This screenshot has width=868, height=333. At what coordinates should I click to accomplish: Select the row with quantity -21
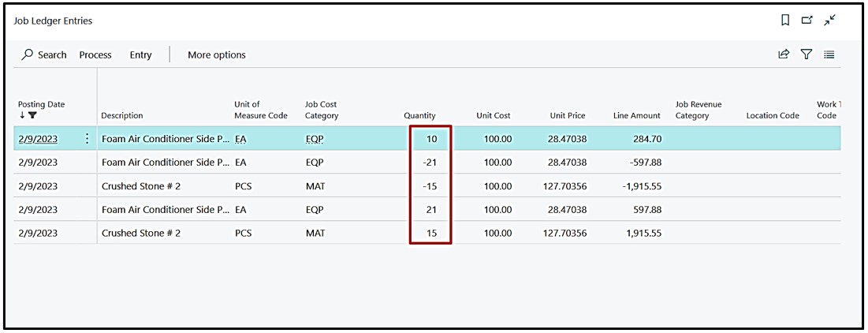[430, 163]
